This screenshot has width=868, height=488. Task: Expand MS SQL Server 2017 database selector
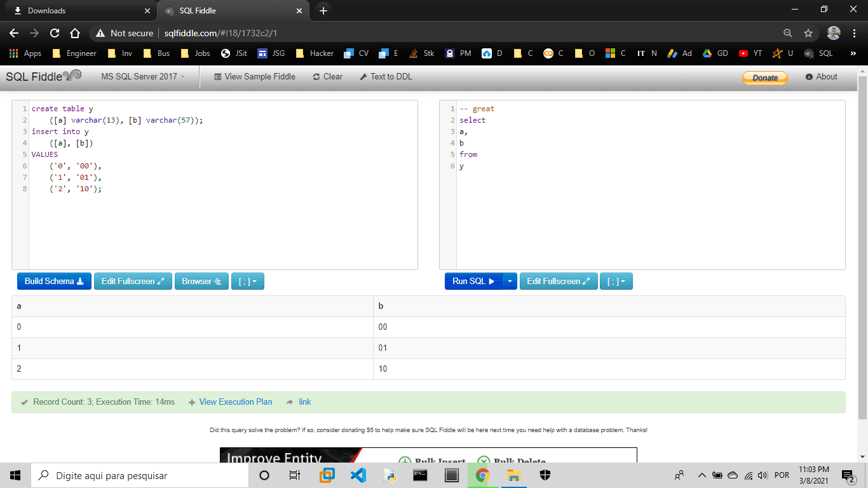click(143, 77)
